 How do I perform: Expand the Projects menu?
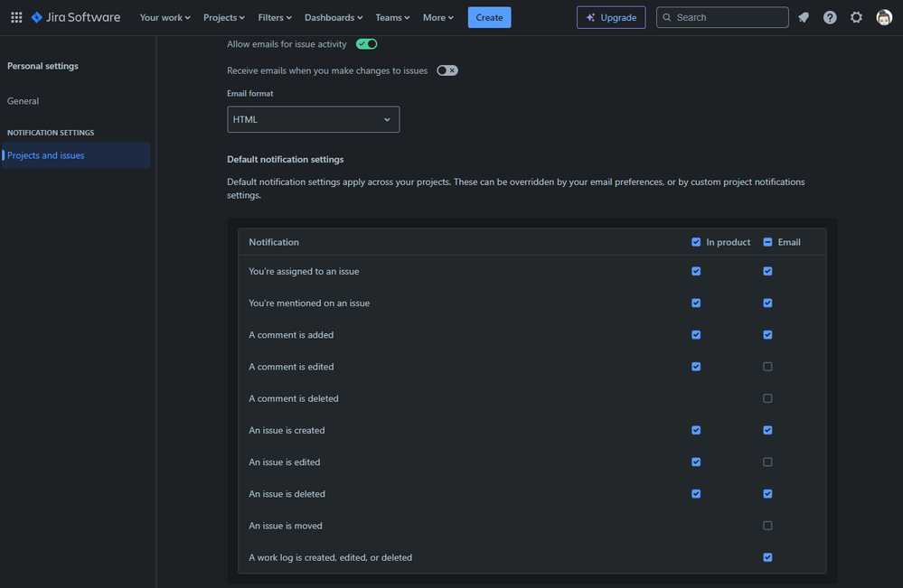pyautogui.click(x=224, y=17)
